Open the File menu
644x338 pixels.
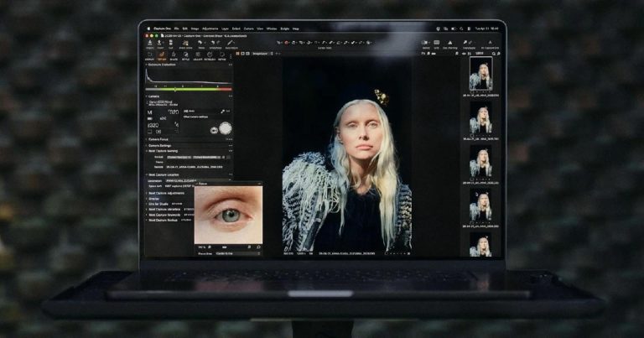pos(177,29)
